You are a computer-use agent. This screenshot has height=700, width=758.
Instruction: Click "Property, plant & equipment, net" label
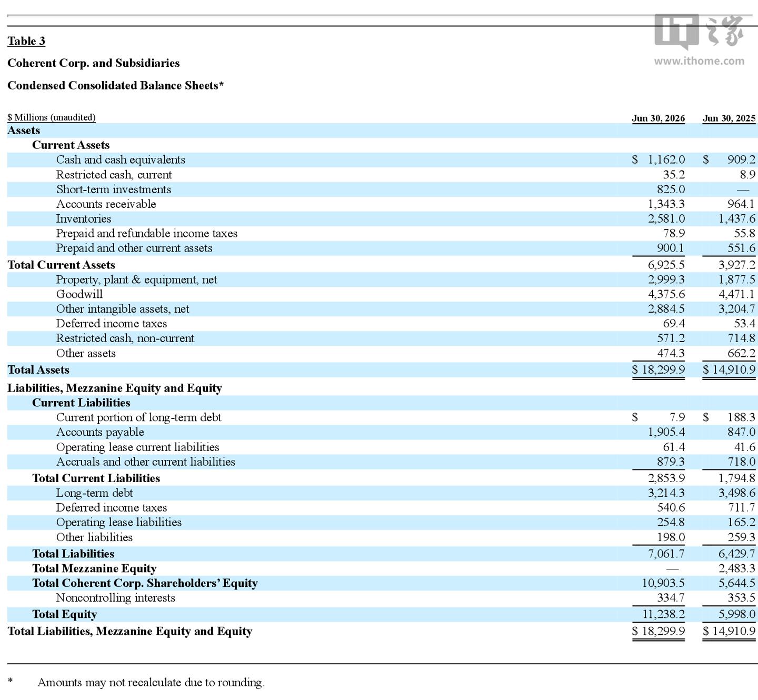[x=136, y=280]
